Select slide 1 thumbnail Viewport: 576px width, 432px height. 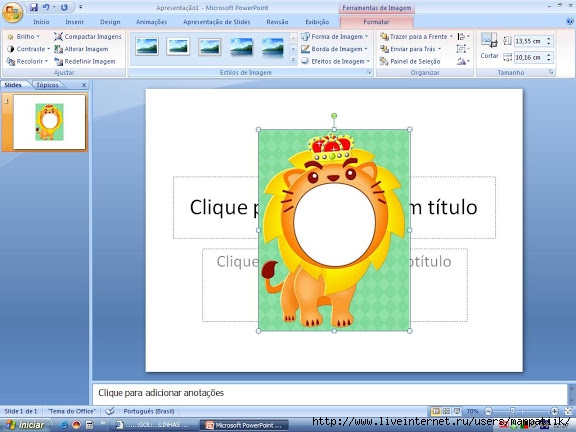point(49,122)
